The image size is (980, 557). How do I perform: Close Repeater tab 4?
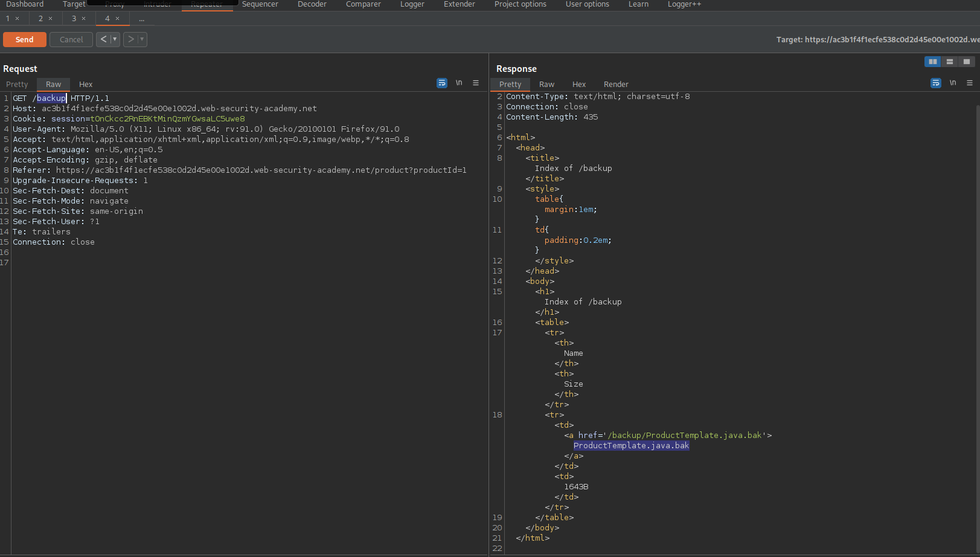click(x=117, y=18)
